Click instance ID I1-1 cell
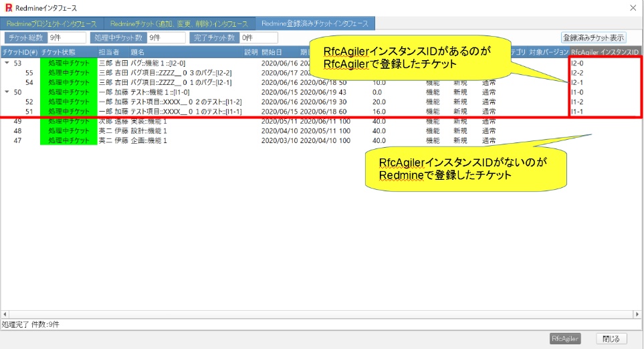 click(577, 111)
